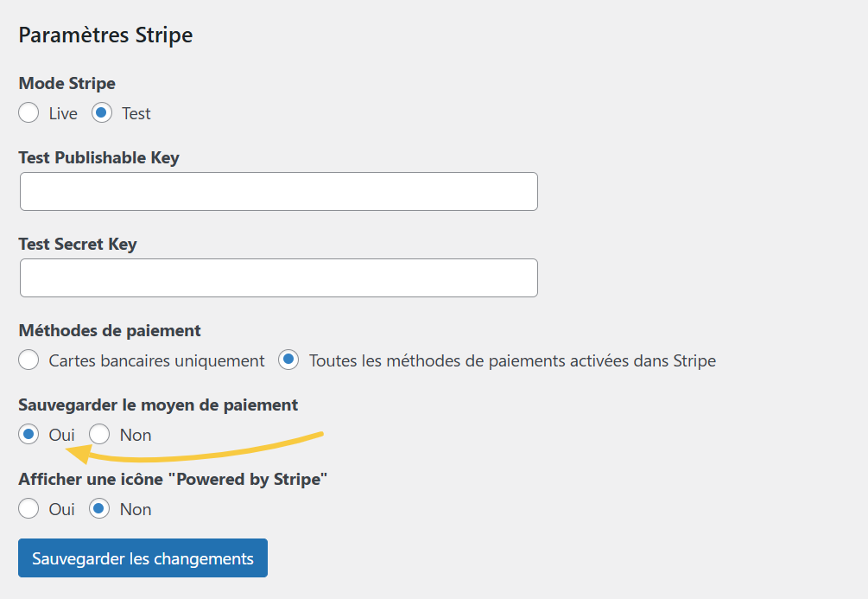Click the 'Afficher une icône Powered by Stripe' label

pyautogui.click(x=172, y=478)
